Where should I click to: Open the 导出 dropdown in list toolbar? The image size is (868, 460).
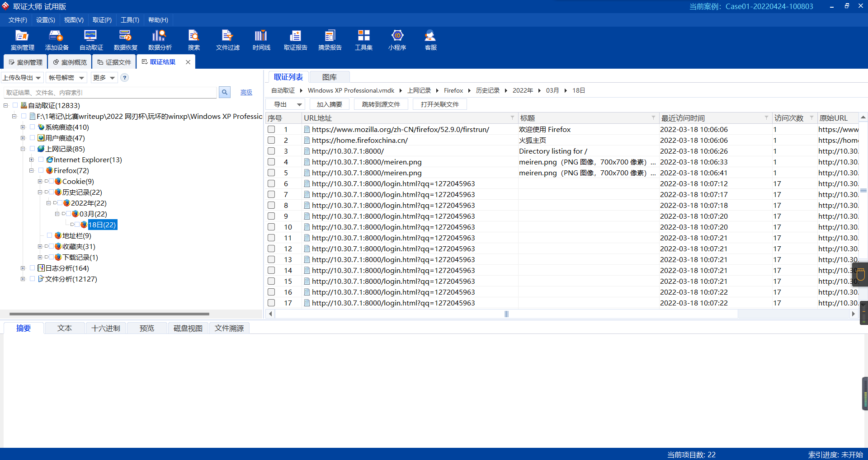tap(285, 104)
